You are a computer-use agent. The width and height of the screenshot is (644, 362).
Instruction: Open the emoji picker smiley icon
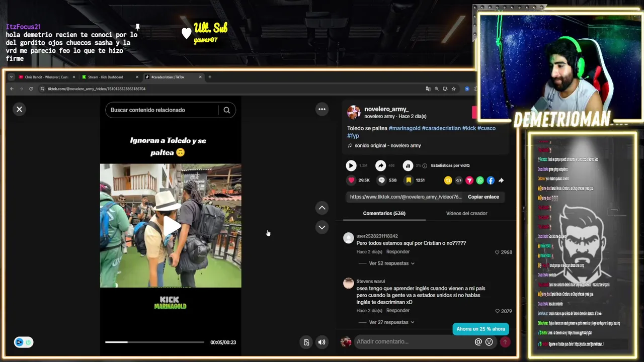coord(489,342)
